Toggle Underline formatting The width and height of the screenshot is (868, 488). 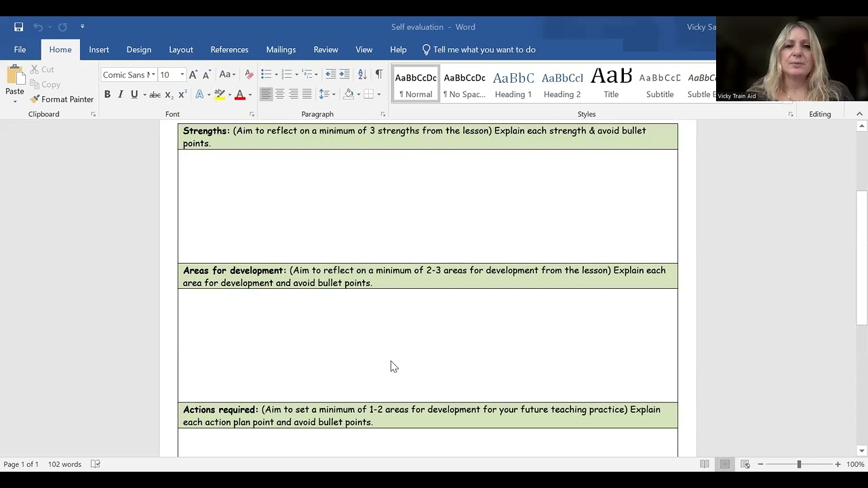pos(134,94)
